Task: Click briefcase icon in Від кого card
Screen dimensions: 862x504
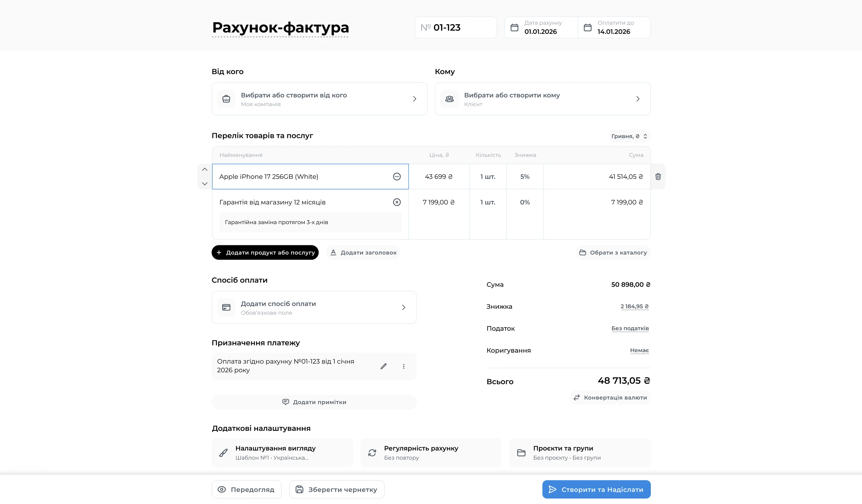Action: point(226,99)
